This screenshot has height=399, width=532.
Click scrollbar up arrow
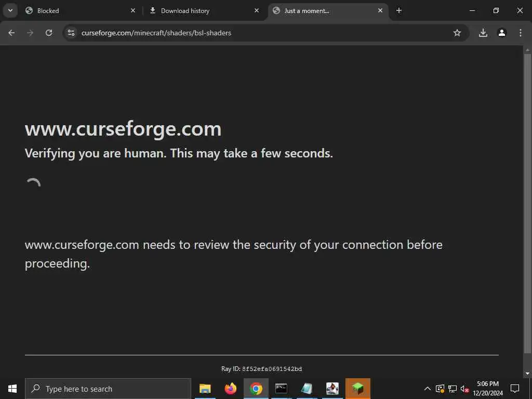point(527,50)
